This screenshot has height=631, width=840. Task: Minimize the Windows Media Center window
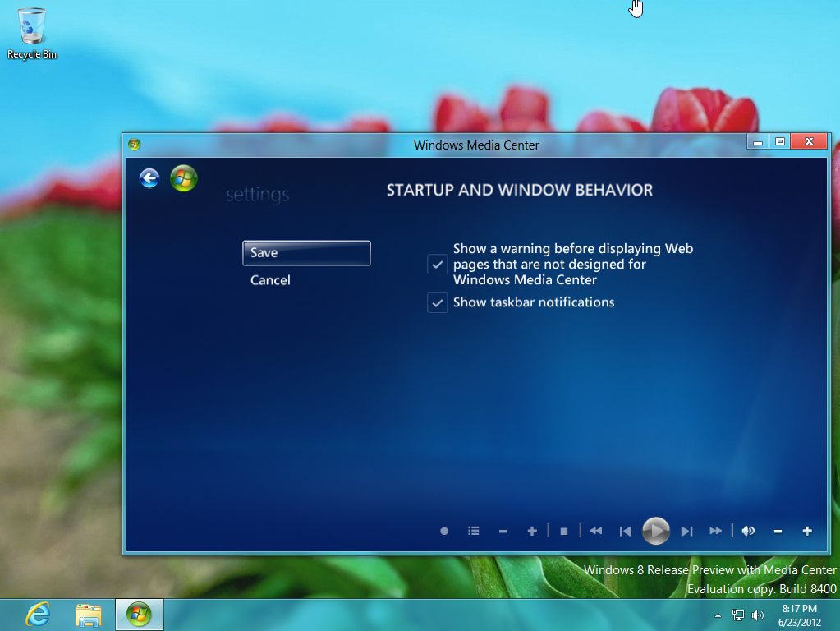click(758, 141)
